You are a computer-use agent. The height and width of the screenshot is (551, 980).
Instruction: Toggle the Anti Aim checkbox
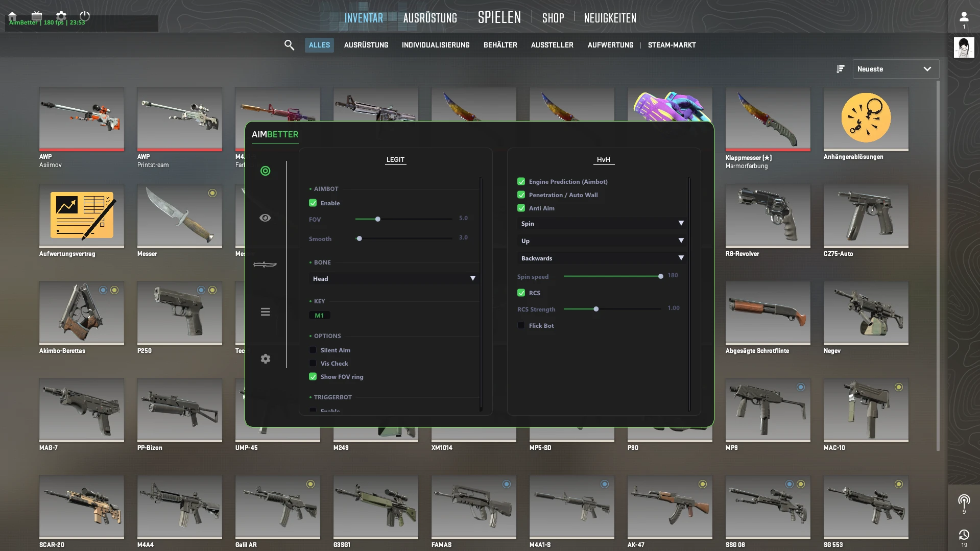coord(521,208)
